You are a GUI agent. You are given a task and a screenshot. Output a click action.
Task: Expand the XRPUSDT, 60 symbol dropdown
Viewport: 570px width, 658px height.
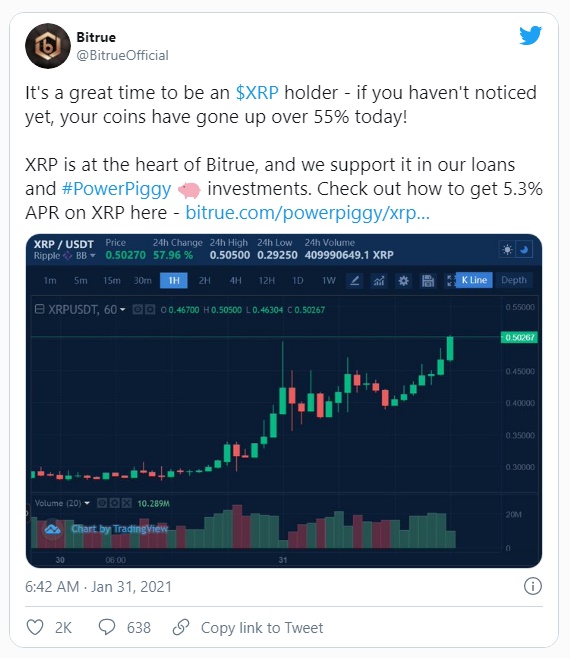pyautogui.click(x=123, y=310)
